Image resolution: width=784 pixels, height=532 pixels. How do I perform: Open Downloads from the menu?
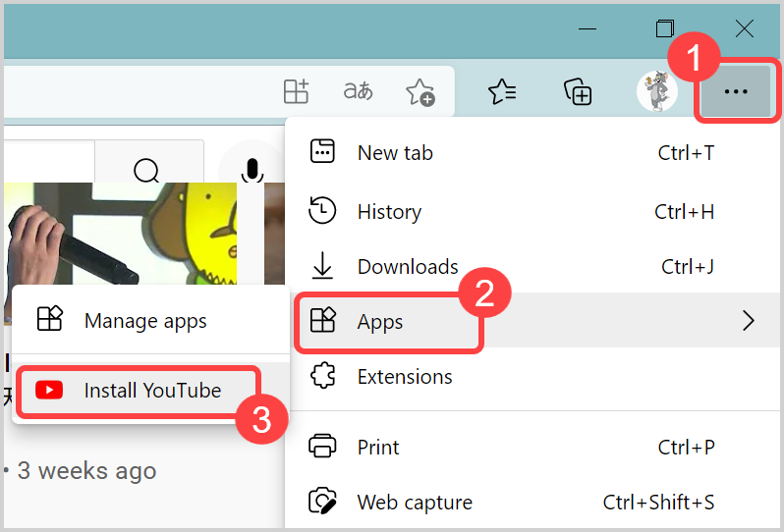[x=407, y=266]
